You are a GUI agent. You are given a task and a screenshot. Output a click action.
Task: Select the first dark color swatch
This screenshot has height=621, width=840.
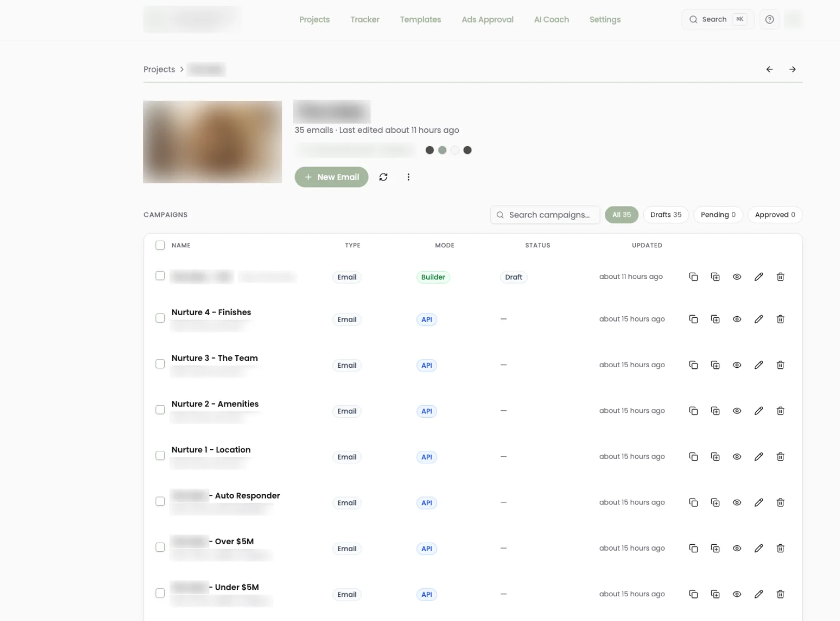(x=429, y=150)
